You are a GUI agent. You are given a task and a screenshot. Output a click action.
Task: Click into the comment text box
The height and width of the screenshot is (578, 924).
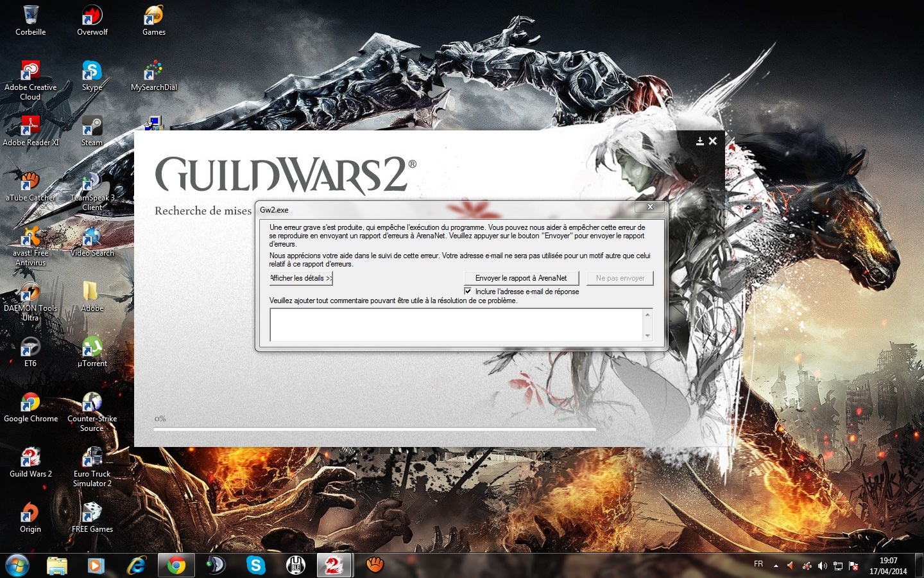tap(456, 325)
